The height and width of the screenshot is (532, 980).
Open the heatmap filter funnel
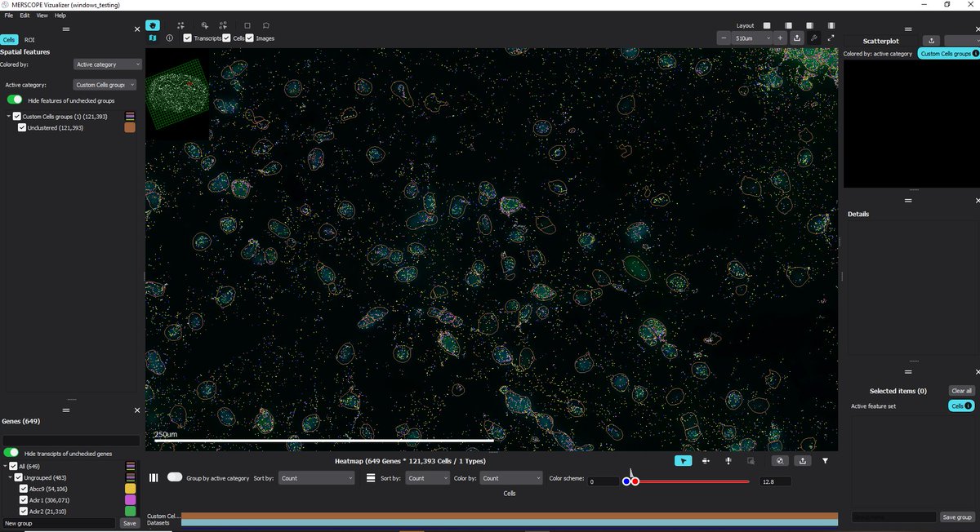tap(825, 460)
